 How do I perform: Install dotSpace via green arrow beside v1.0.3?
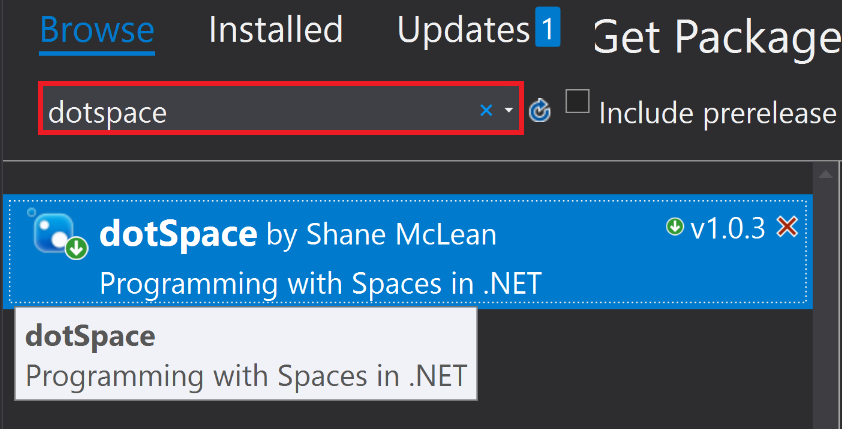(x=675, y=228)
